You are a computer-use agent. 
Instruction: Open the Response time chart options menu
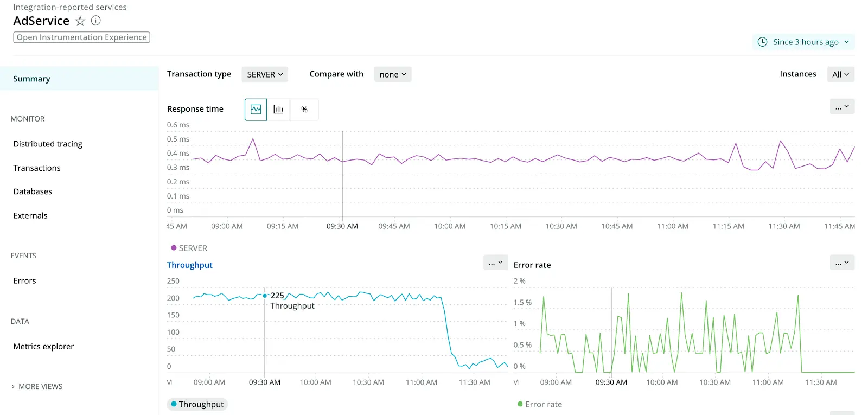pyautogui.click(x=842, y=107)
